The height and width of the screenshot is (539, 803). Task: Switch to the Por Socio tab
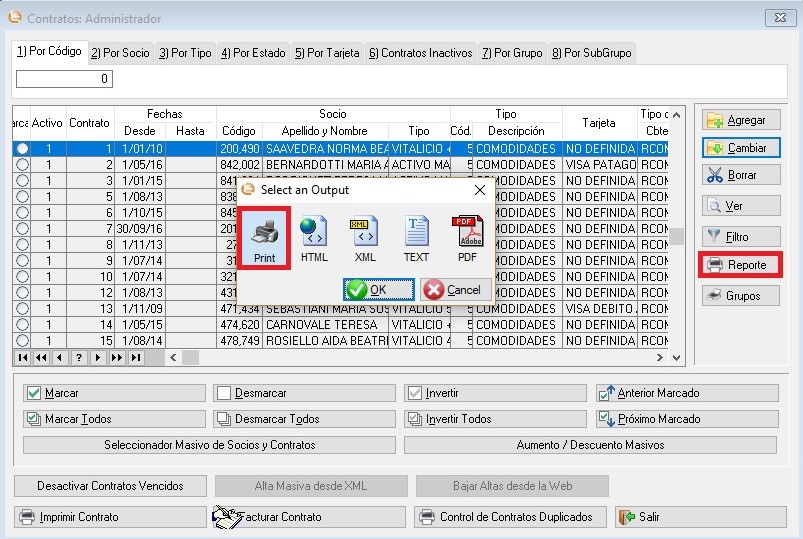[120, 53]
